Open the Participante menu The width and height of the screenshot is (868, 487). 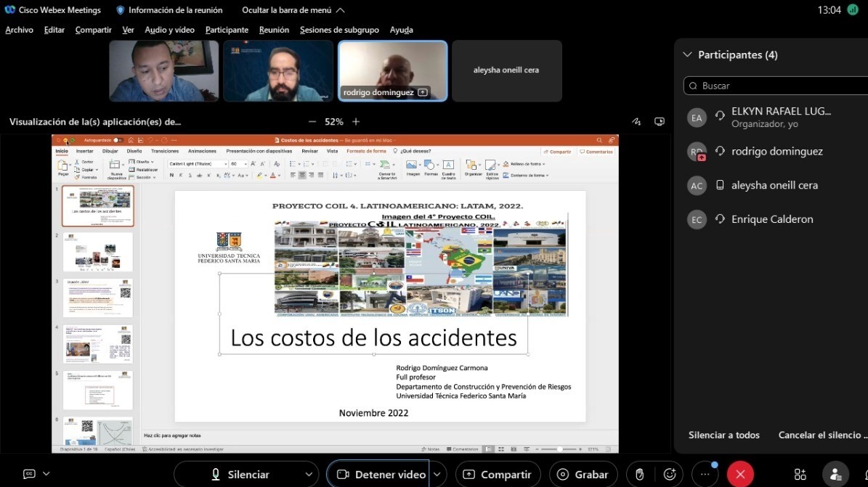227,30
